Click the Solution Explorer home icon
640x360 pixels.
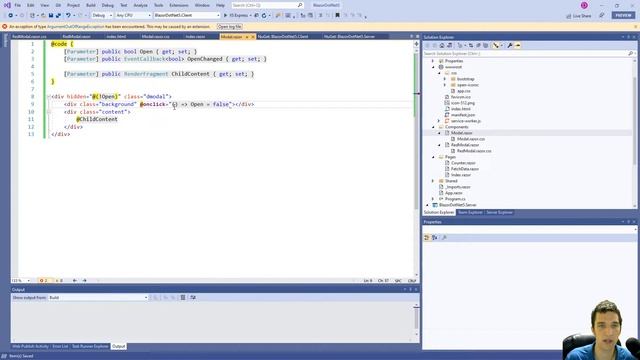442,45
